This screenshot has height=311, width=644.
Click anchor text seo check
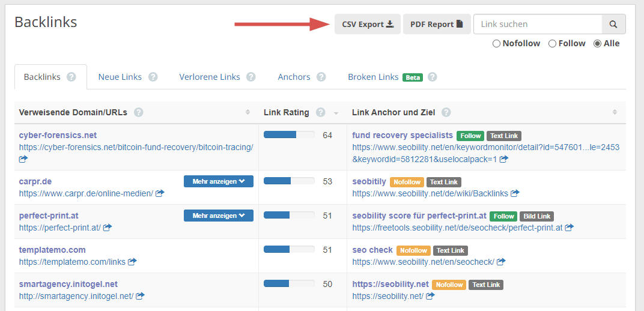[x=372, y=250]
